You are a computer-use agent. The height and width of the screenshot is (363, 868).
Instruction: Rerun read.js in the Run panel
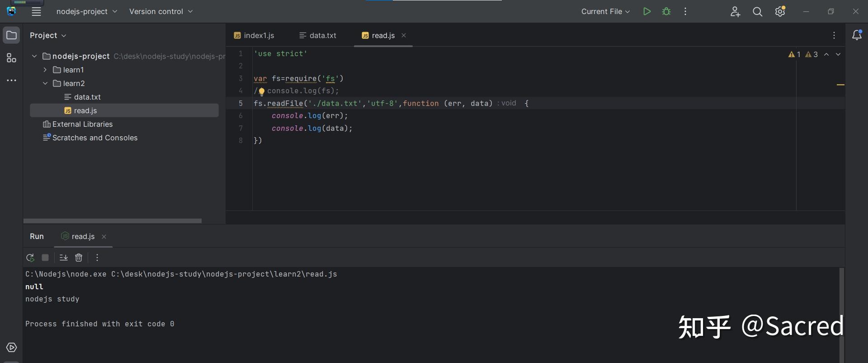[x=30, y=258]
